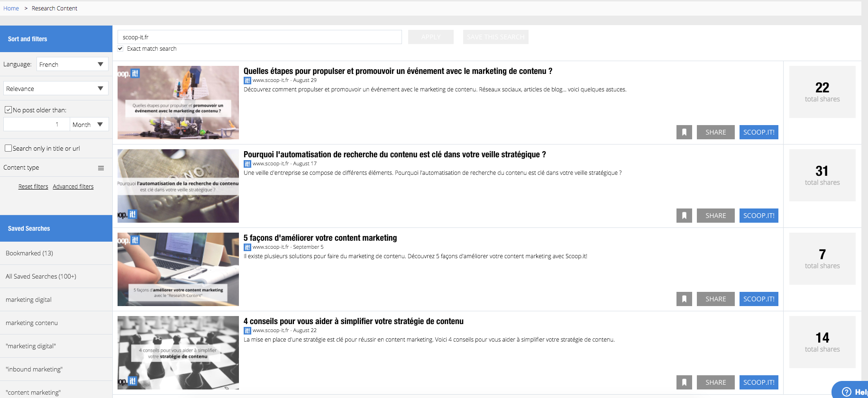Screen dimensions: 868x398
Task: Scoop.it the '5 façons d'améliorer' article
Action: pos(758,299)
